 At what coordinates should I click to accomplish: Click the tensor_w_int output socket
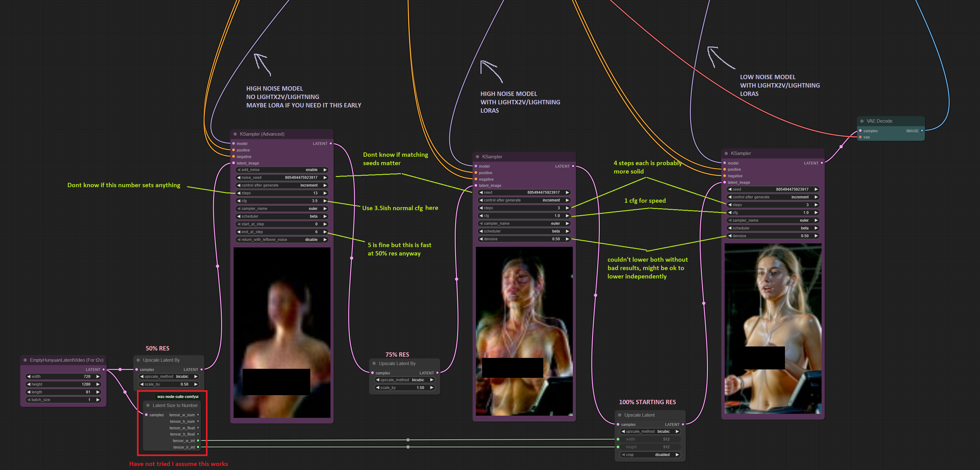tap(198, 441)
